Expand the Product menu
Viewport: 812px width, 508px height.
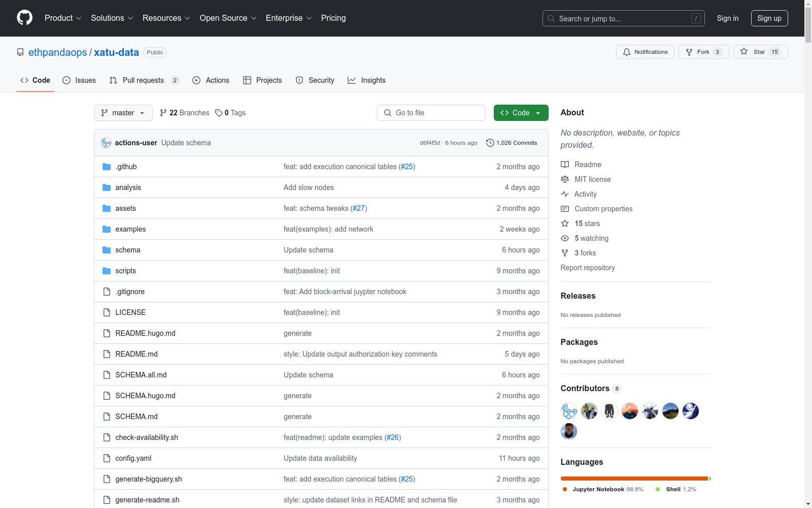click(x=63, y=18)
